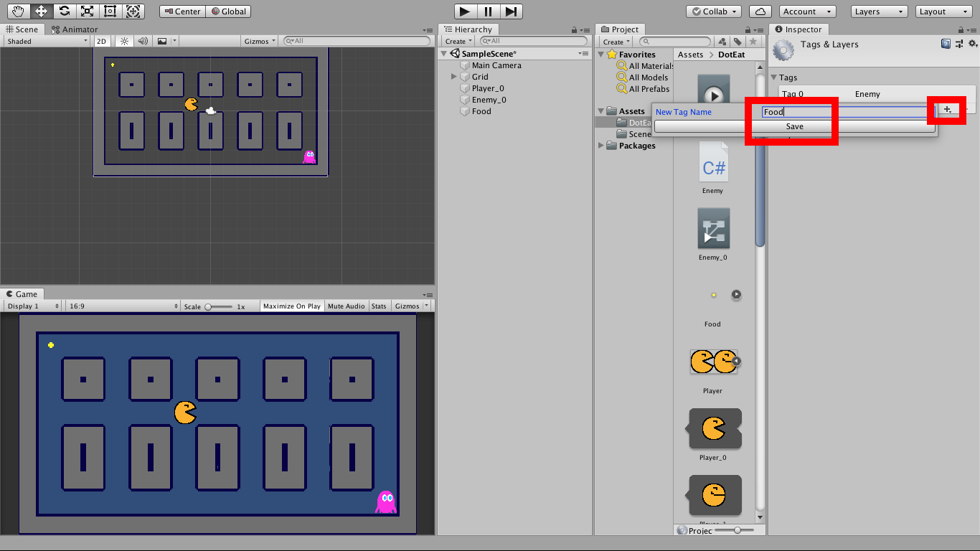Viewport: 980px width, 551px height.
Task: Toggle pivot mode Center button
Action: (x=182, y=11)
